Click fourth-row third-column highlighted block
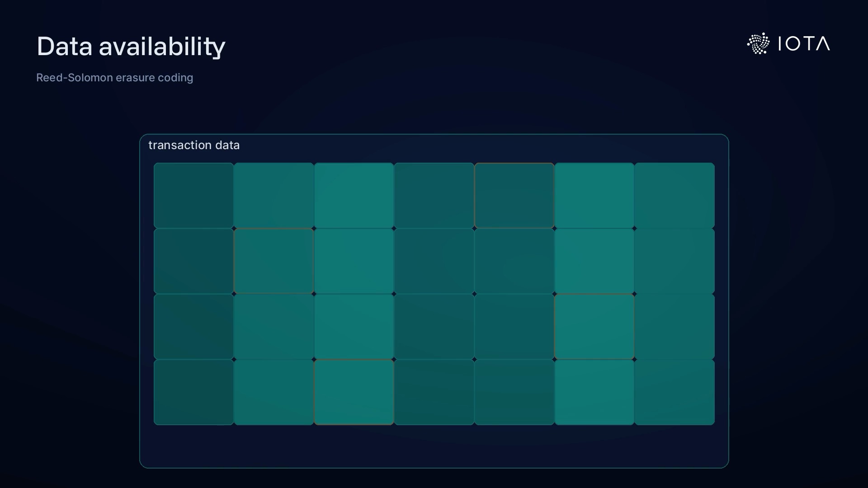The image size is (868, 488). click(x=354, y=392)
